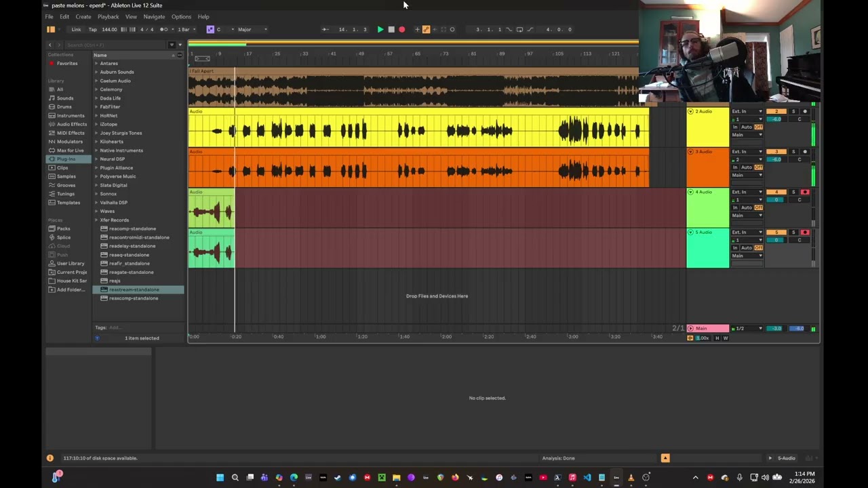868x488 pixels.
Task: Select Favorites red collection
Action: click(66, 63)
